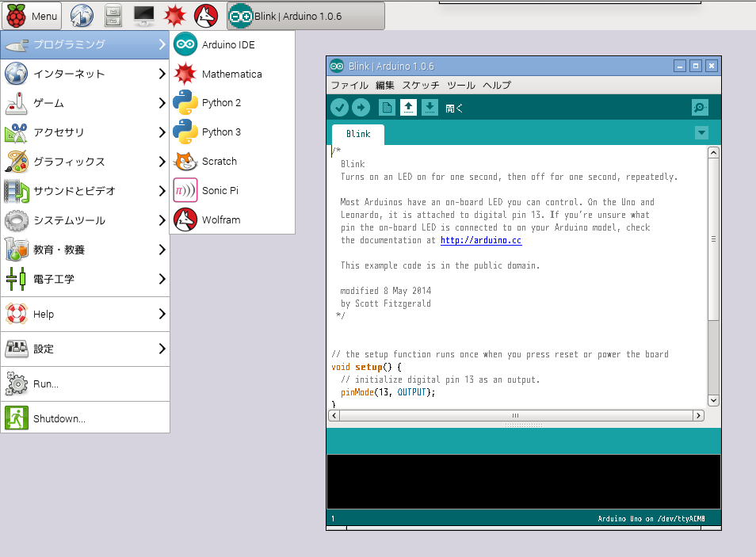
Task: Follow the http://arduino.cc link in code
Action: (481, 240)
